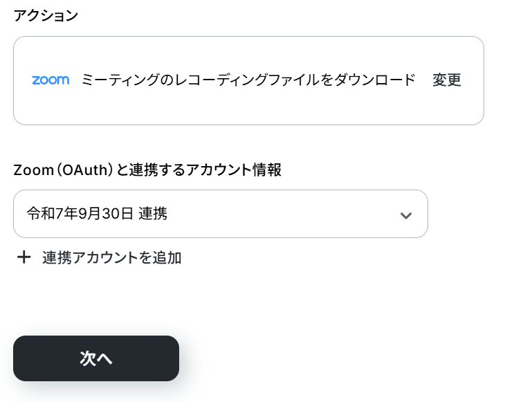The image size is (532, 402).
Task: Proceed to next step with dark 次へ button
Action: pyautogui.click(x=96, y=358)
